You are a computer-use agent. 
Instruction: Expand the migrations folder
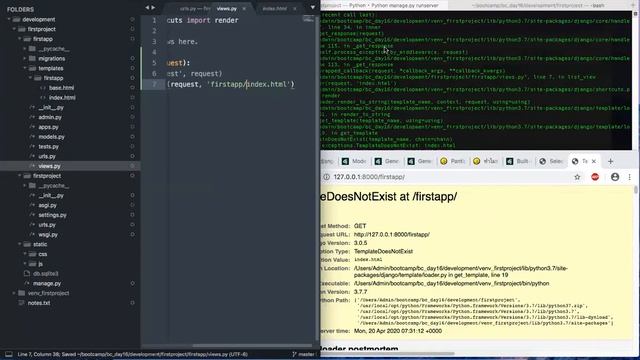point(25,58)
